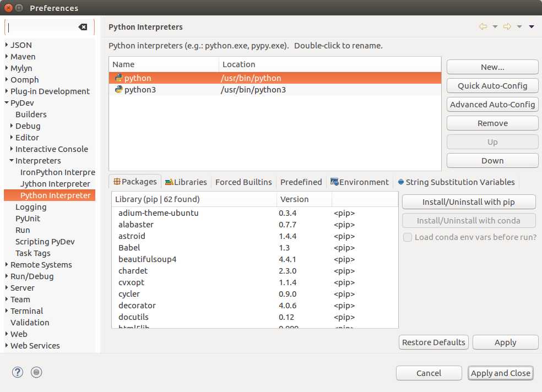
Task: Select Task Tags tree item
Action: [33, 253]
